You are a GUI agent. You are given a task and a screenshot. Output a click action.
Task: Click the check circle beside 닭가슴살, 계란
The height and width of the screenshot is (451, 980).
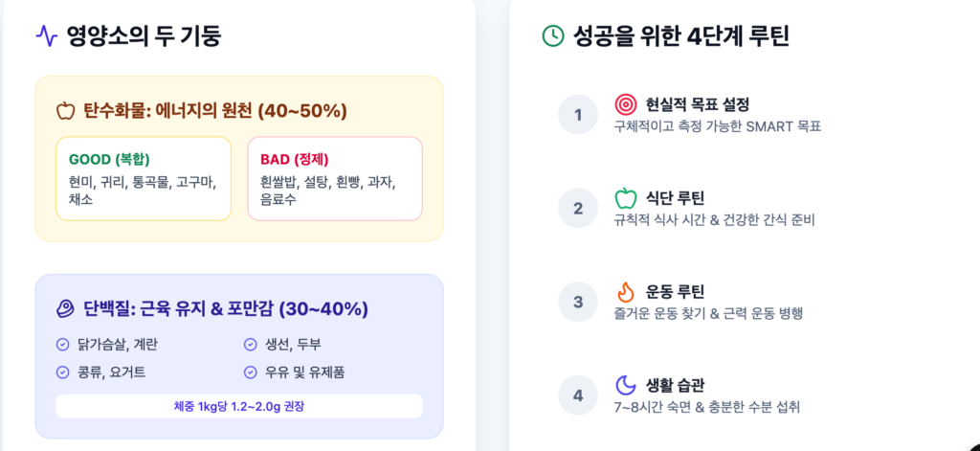coord(63,345)
